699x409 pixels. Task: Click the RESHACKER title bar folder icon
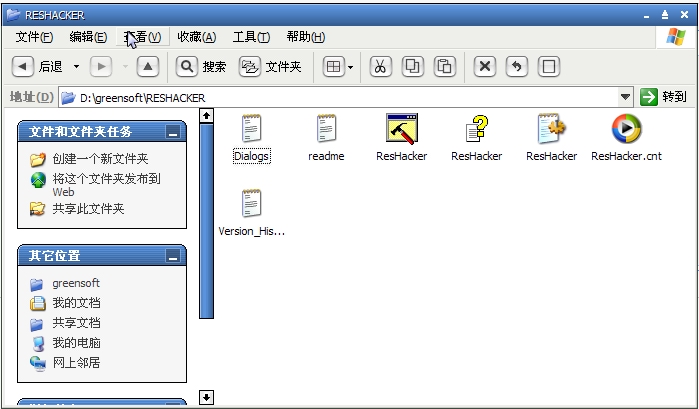(x=13, y=15)
